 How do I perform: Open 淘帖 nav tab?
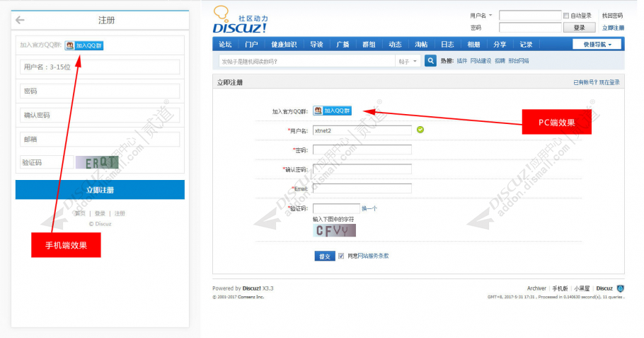click(x=421, y=45)
